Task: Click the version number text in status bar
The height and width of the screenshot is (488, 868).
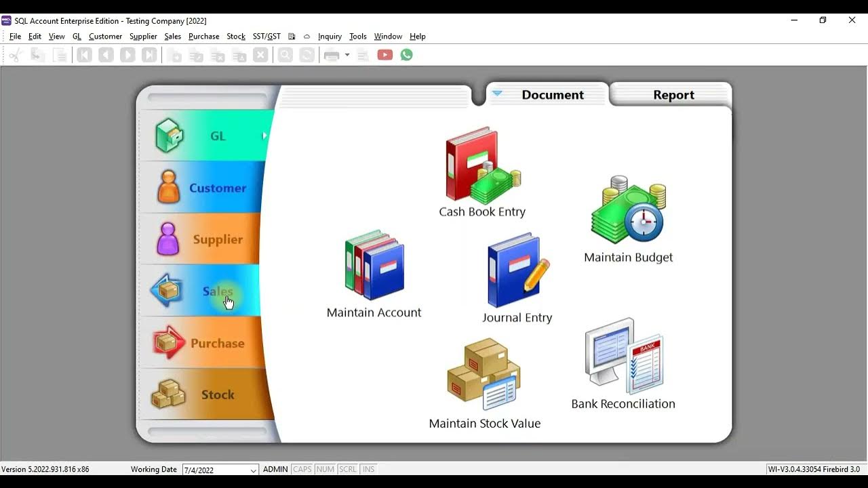Action: (x=45, y=470)
